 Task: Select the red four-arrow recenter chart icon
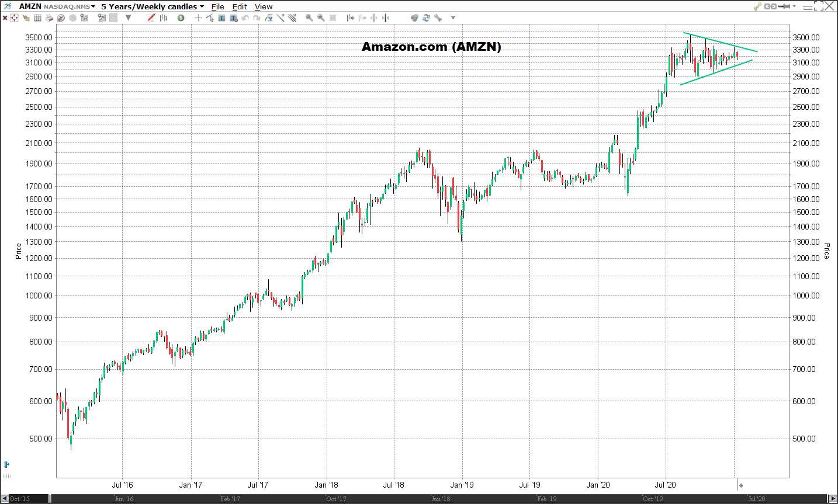pyautogui.click(x=14, y=18)
